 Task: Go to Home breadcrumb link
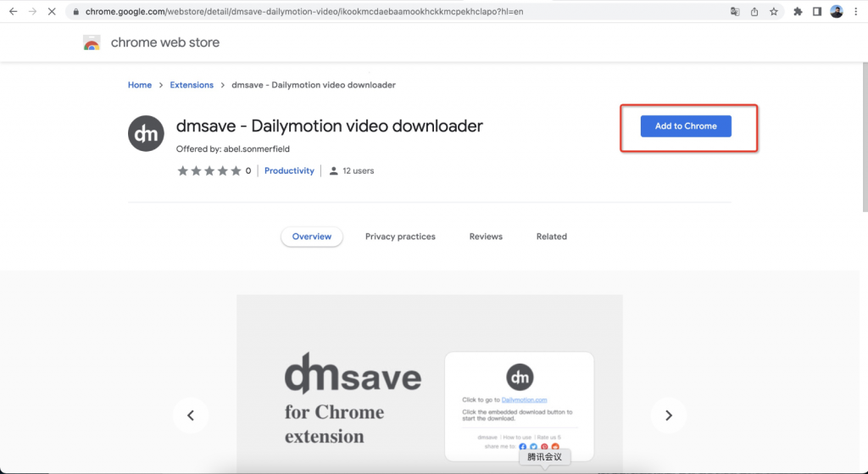[140, 85]
